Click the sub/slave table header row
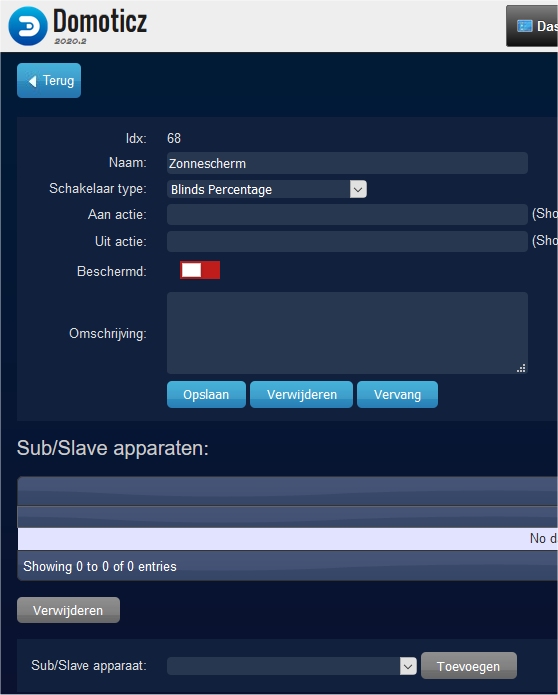 [288, 492]
